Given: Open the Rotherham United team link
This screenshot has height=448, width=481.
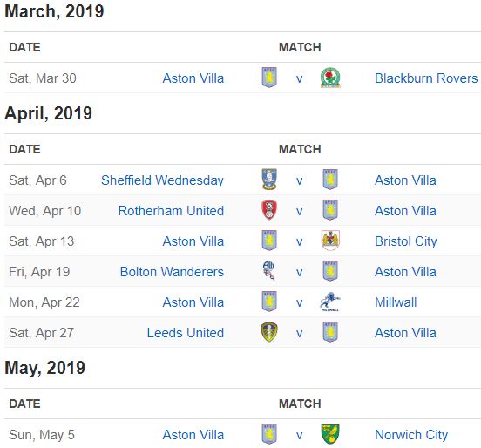Looking at the screenshot, I should pos(171,211).
